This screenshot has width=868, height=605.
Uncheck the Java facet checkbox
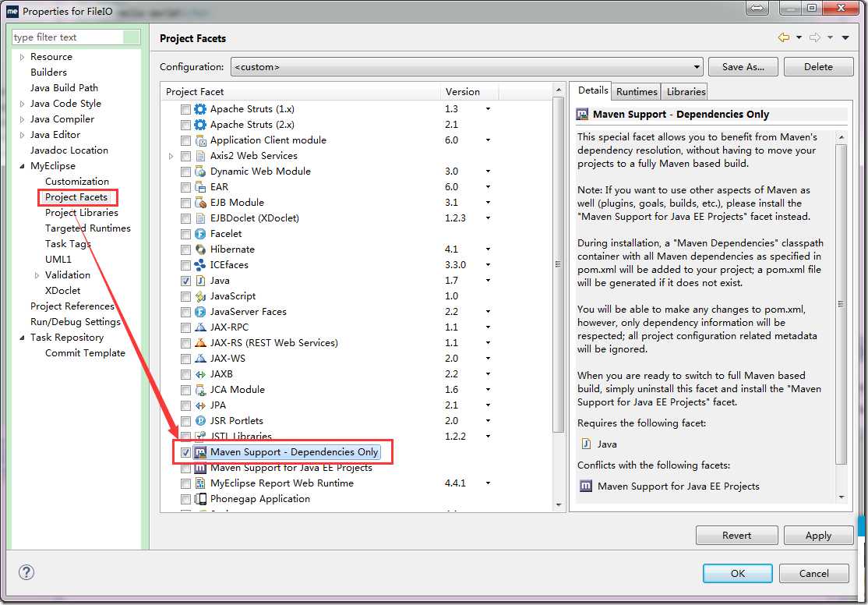pyautogui.click(x=185, y=281)
